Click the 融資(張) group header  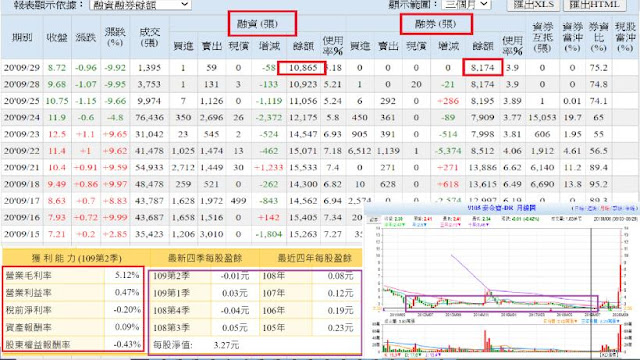[x=257, y=24]
